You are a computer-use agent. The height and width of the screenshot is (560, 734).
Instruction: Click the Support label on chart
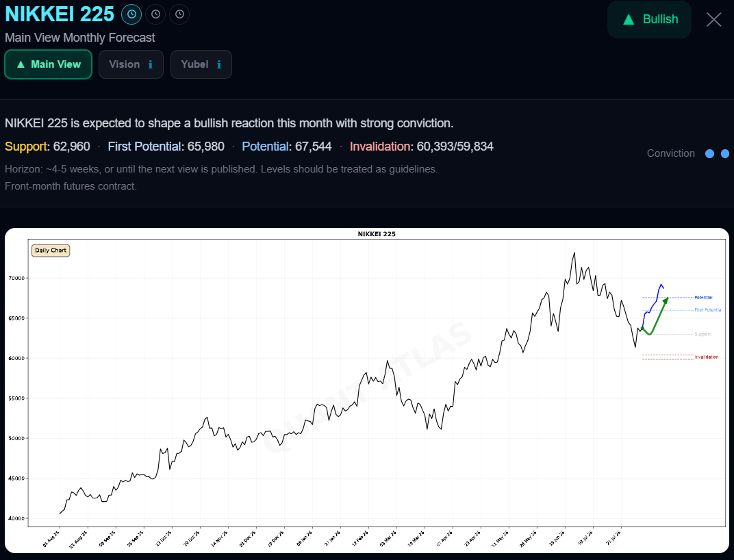point(703,334)
